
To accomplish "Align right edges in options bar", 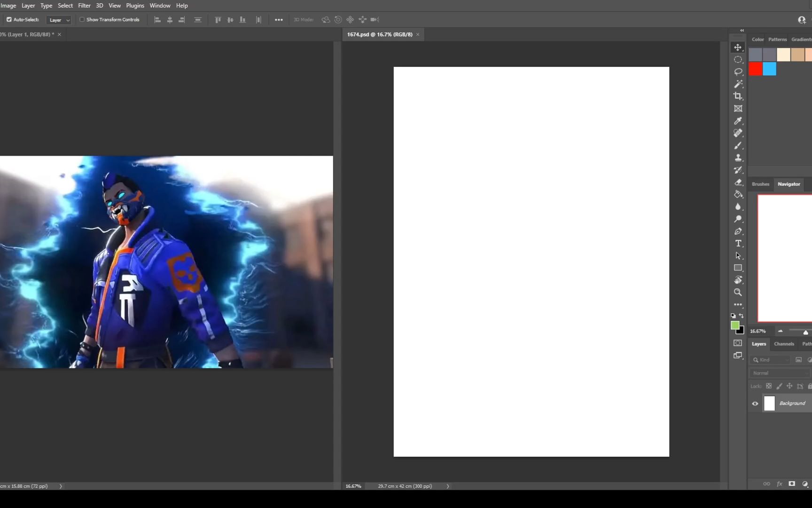I will pos(182,20).
